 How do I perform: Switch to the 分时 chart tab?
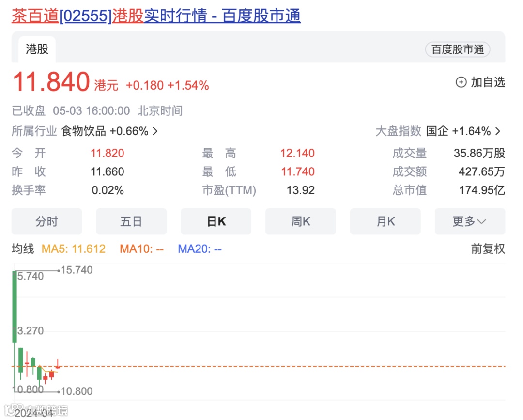point(46,221)
